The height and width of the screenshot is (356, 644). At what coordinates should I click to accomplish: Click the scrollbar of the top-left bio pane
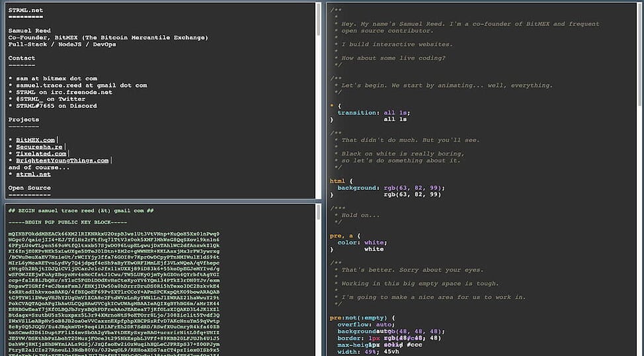coord(319,20)
